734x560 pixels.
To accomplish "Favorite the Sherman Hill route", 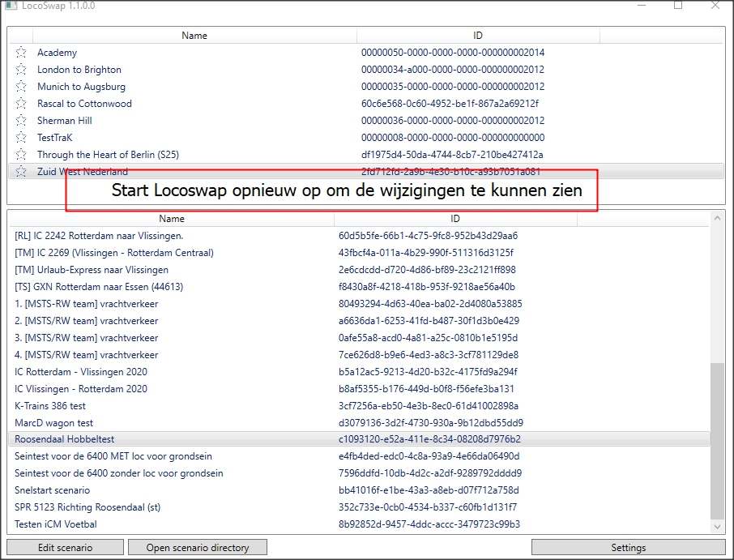I will [x=21, y=121].
